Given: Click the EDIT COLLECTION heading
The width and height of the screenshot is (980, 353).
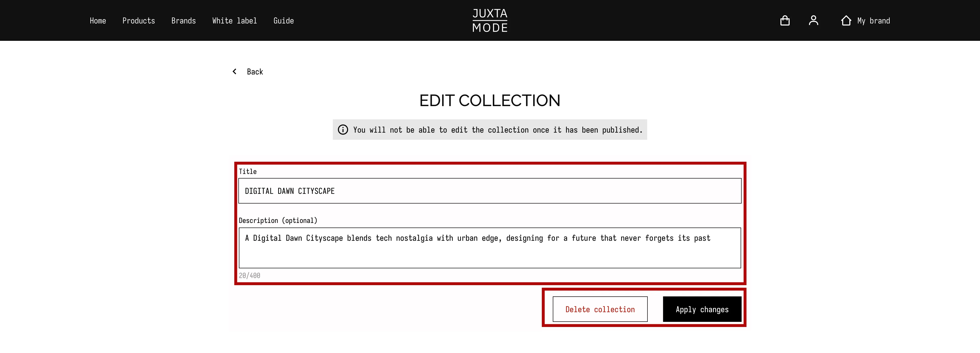Looking at the screenshot, I should point(490,100).
